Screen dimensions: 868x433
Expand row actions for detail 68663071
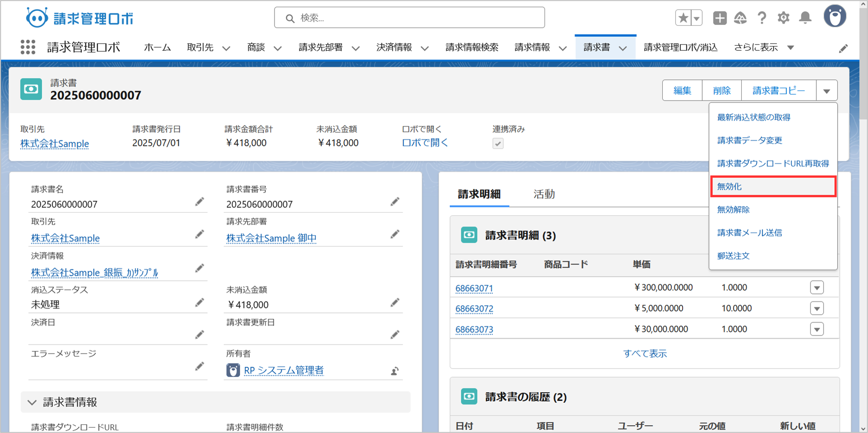[817, 288]
